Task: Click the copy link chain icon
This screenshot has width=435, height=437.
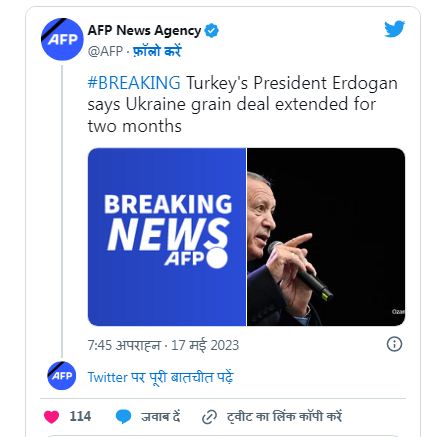Action: [x=209, y=417]
